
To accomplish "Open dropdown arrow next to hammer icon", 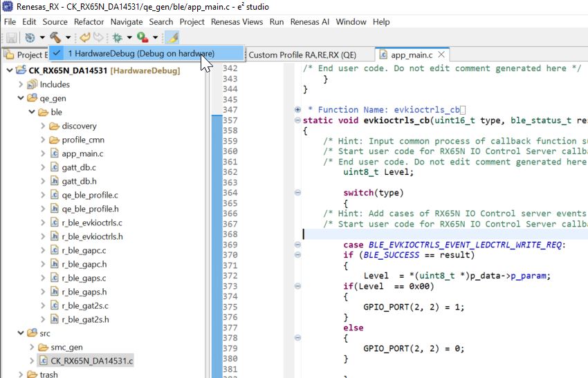I will pyautogui.click(x=68, y=37).
